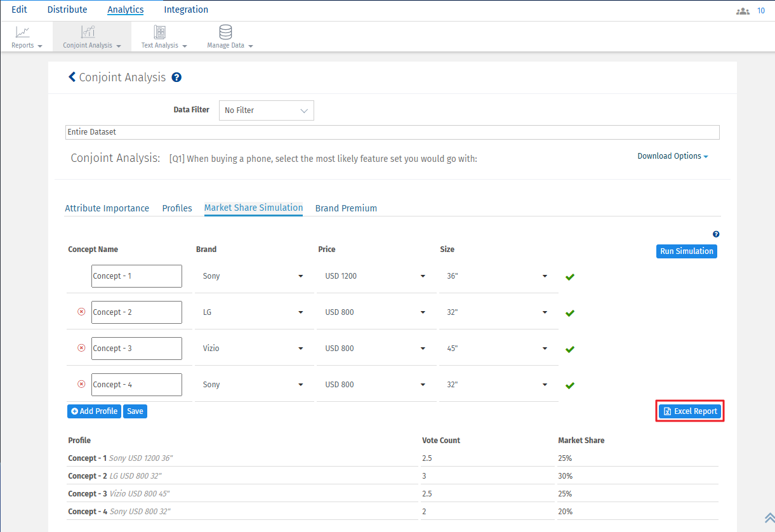Click the help icon above Run Simulation
The image size is (775, 532).
(x=716, y=234)
